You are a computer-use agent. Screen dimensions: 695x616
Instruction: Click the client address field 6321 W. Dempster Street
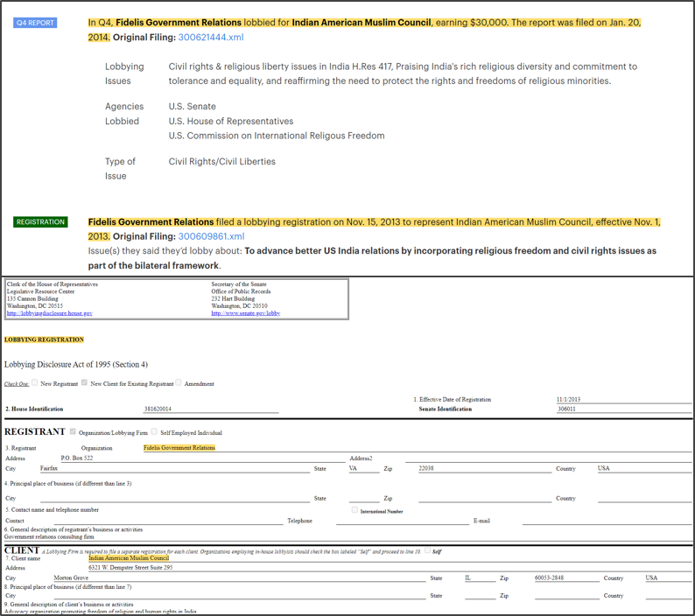pyautogui.click(x=390, y=568)
